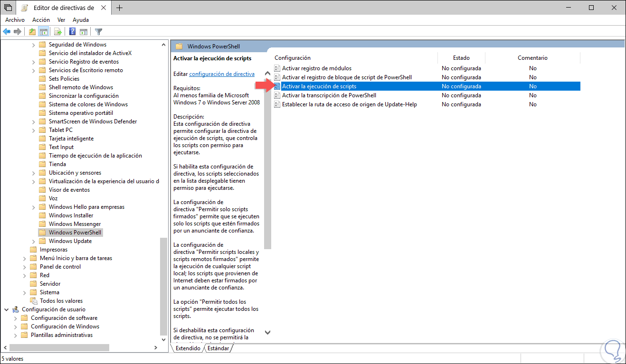Toggle the Show/Hide console tree icon
This screenshot has width=626, height=364.
point(43,31)
